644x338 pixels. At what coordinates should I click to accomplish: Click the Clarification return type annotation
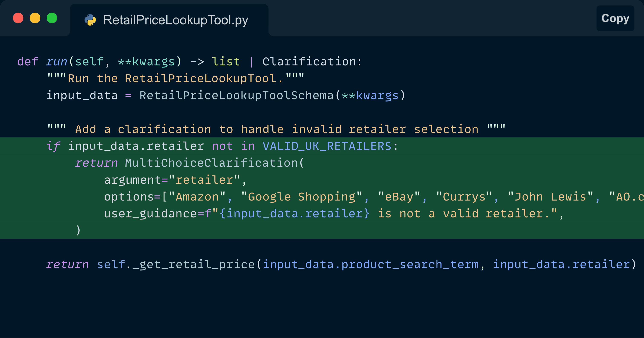pos(309,62)
